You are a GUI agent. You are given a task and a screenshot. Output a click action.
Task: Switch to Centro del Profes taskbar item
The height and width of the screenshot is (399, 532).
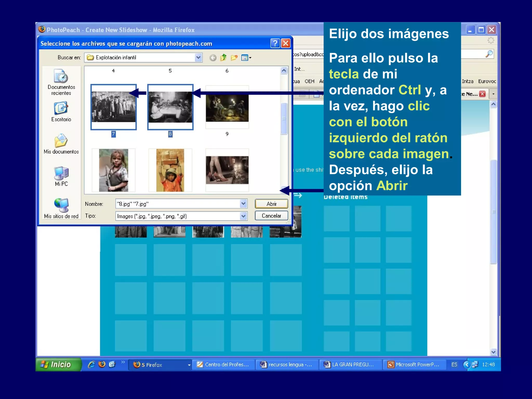223,365
